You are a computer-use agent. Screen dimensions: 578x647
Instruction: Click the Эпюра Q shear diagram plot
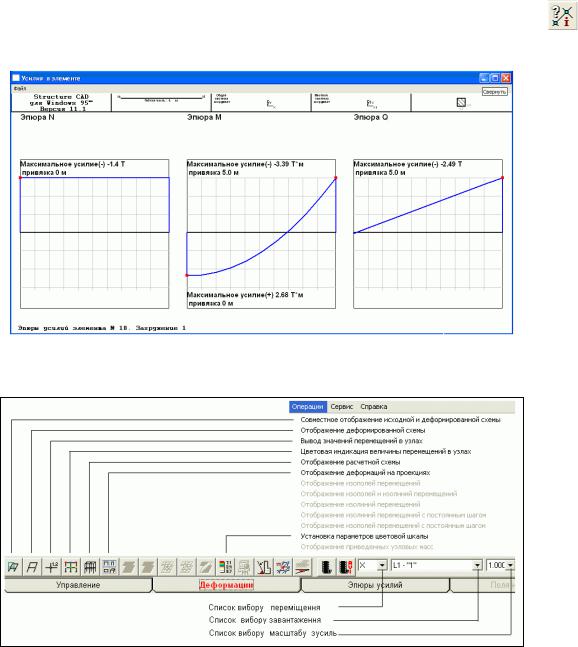point(428,234)
